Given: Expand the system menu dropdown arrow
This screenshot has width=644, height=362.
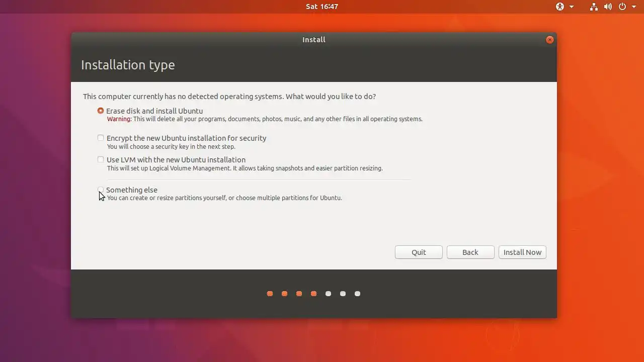Looking at the screenshot, I should click(634, 7).
